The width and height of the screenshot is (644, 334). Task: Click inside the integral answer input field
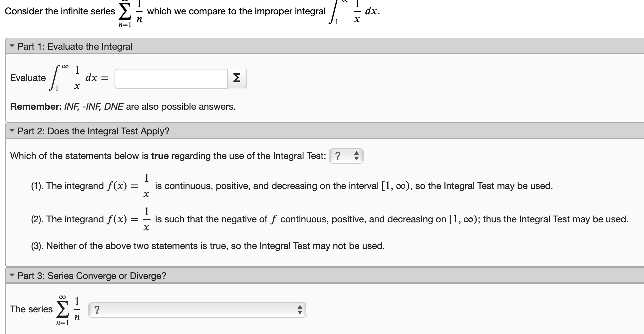click(170, 78)
